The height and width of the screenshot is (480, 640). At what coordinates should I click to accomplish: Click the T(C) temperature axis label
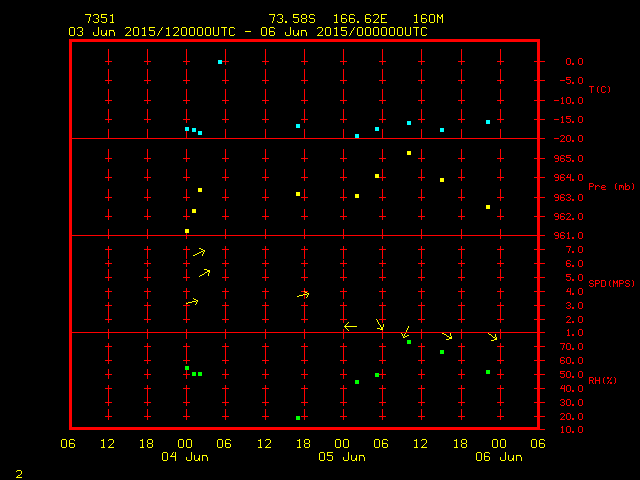599,90
